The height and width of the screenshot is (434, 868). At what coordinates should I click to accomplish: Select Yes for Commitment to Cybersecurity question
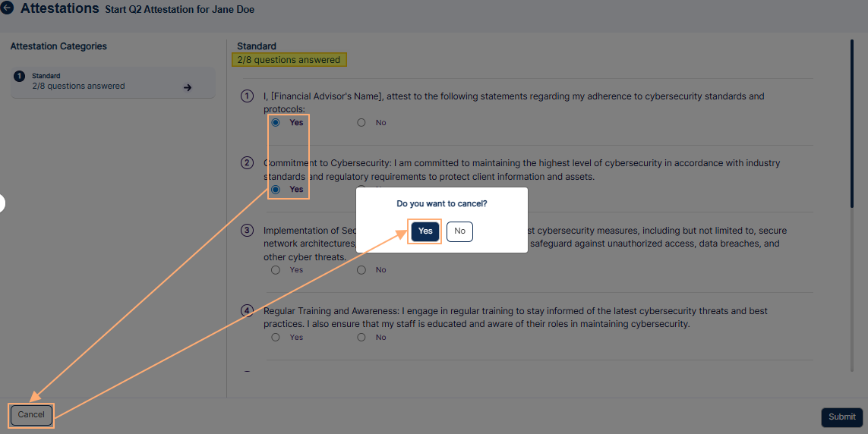pyautogui.click(x=276, y=189)
